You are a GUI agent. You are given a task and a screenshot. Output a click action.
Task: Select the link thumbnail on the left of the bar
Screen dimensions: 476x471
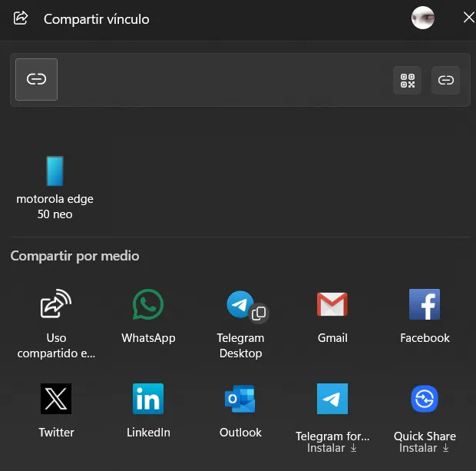point(36,79)
